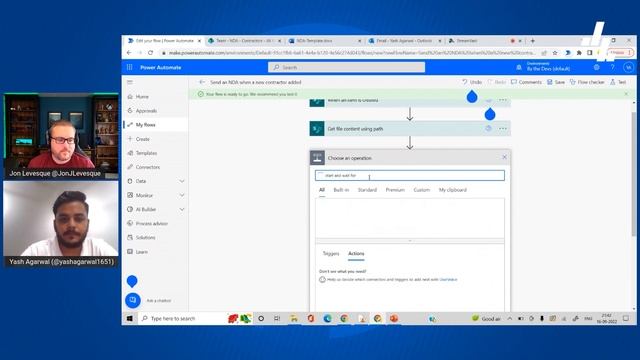The image size is (640, 360).
Task: Collapse the connector list with the chevron
Action: click(x=410, y=241)
